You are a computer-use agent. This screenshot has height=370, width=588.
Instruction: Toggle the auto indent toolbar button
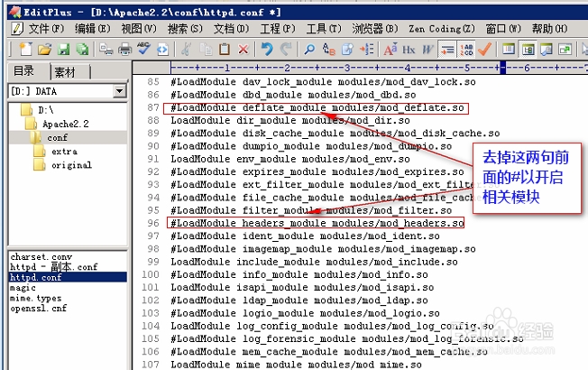(x=447, y=49)
